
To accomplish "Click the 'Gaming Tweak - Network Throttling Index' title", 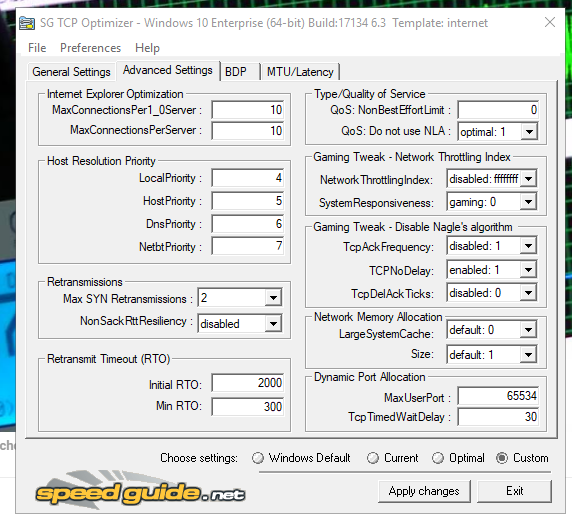I will (x=411, y=157).
